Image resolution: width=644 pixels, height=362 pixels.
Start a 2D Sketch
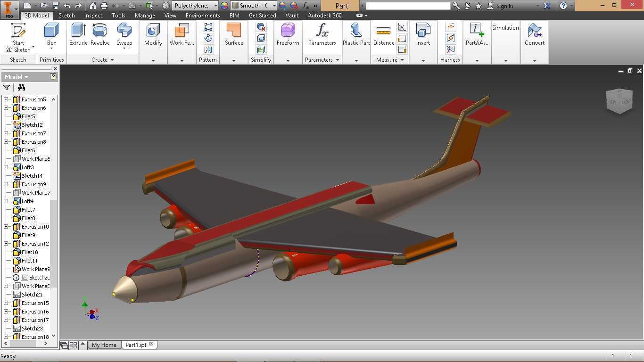18,37
